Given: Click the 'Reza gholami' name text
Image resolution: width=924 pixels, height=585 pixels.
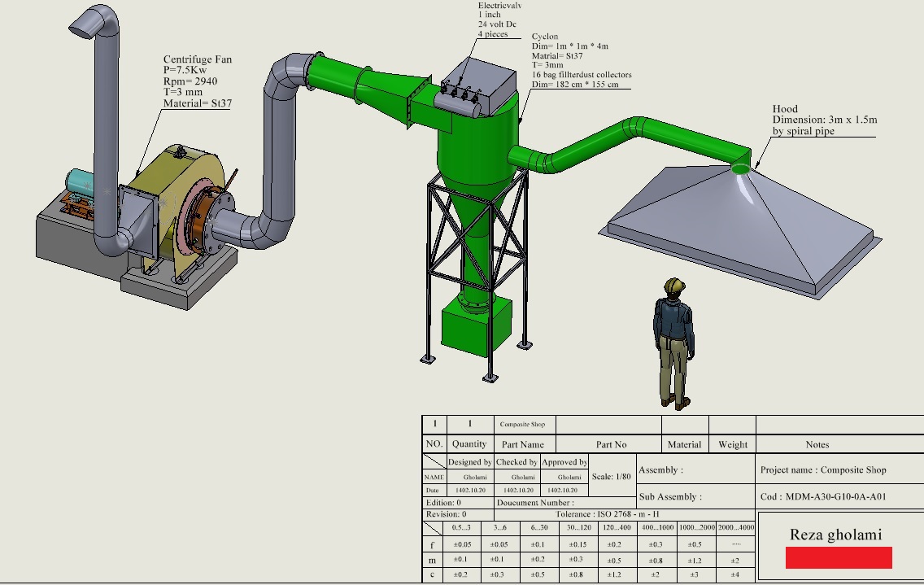Looking at the screenshot, I should tap(835, 535).
